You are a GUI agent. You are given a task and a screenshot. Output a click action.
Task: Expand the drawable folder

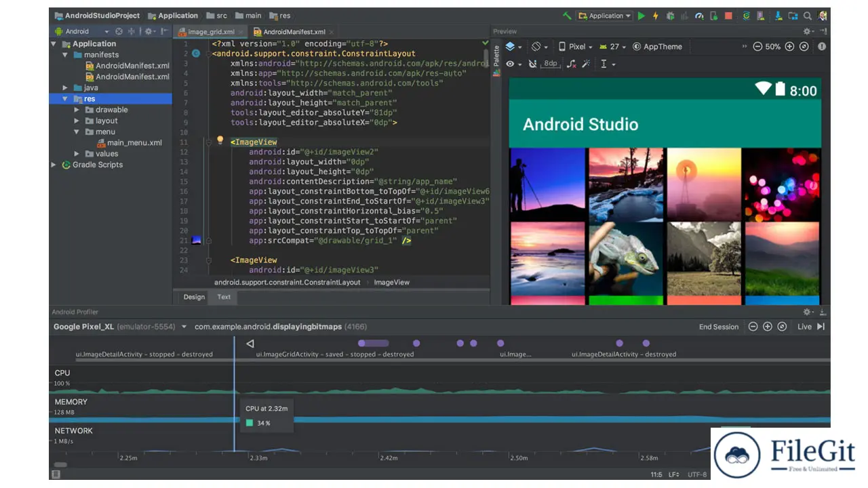[x=77, y=110]
